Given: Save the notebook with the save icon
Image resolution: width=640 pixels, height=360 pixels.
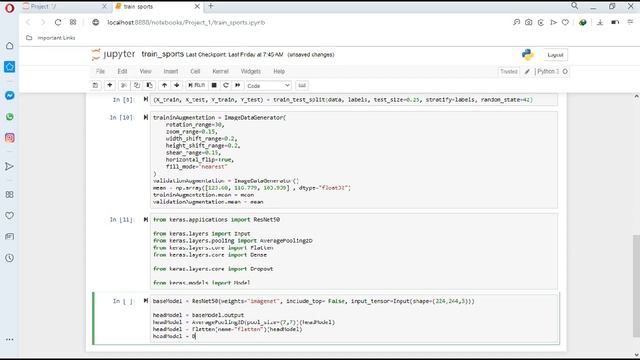Looking at the screenshot, I should [96, 85].
